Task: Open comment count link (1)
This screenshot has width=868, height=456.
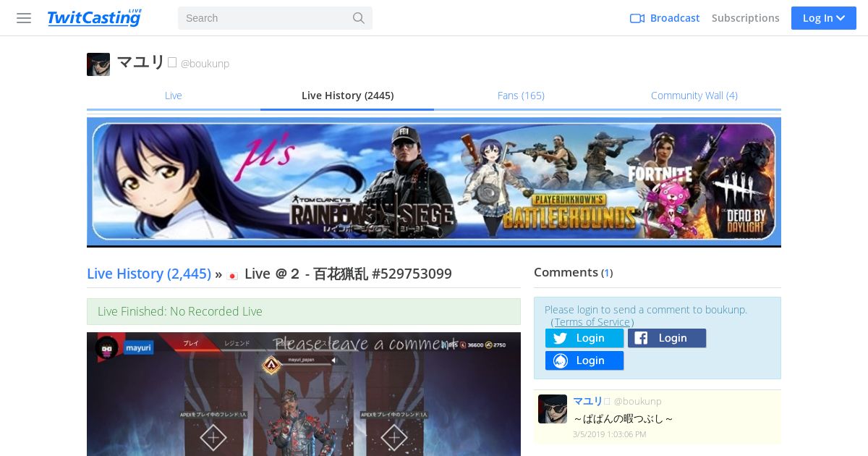Action: click(607, 273)
